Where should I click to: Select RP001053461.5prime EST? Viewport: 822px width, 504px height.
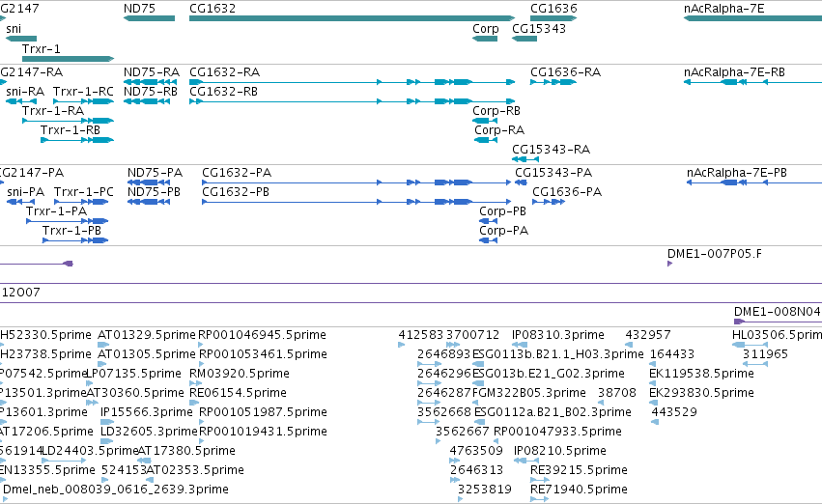click(201, 364)
